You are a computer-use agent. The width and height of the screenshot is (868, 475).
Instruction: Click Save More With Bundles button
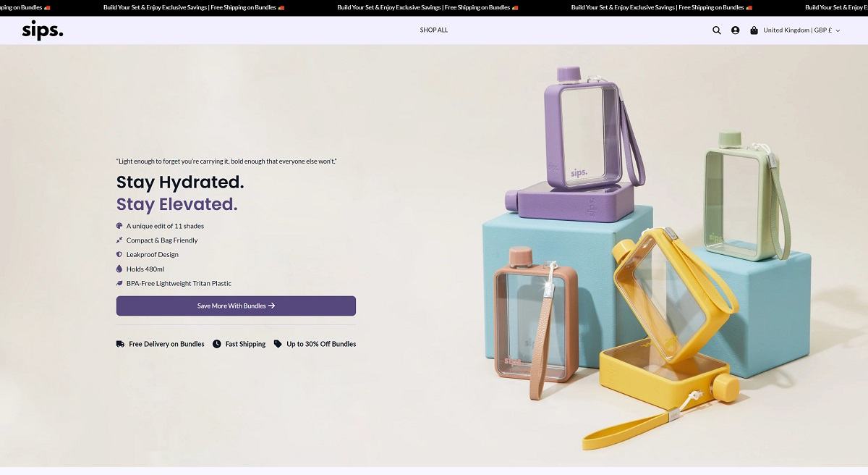coord(236,306)
